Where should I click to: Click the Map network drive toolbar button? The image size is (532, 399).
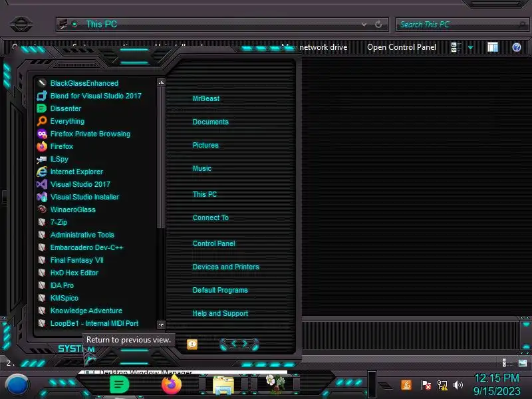tap(315, 47)
